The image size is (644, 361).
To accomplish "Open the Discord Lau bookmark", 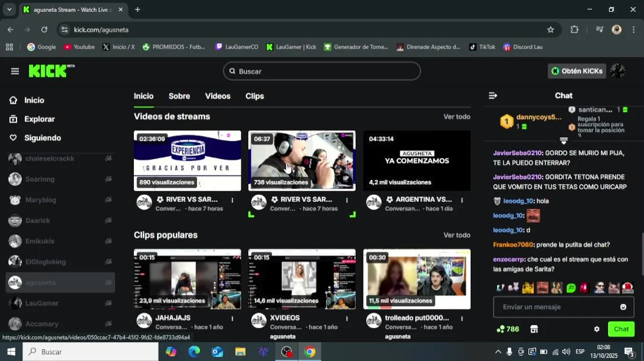I will (x=523, y=47).
